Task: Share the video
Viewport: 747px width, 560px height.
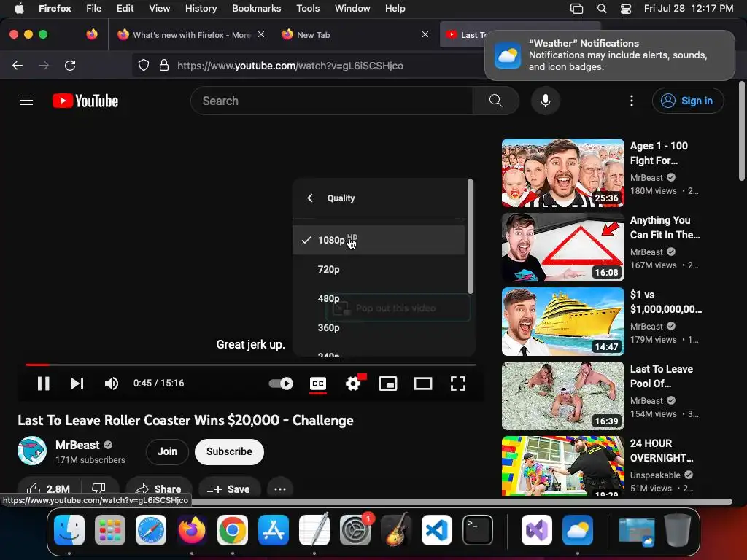Action: (x=158, y=489)
